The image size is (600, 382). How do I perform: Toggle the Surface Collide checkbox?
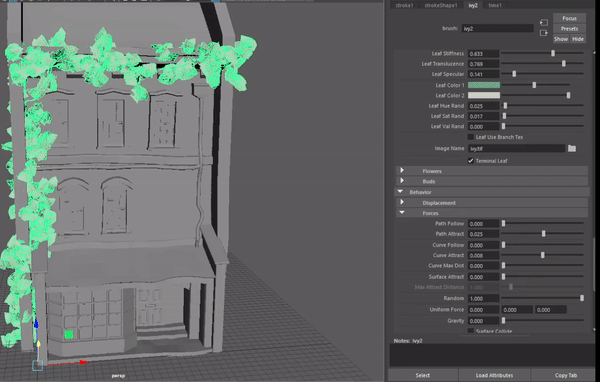tap(471, 331)
